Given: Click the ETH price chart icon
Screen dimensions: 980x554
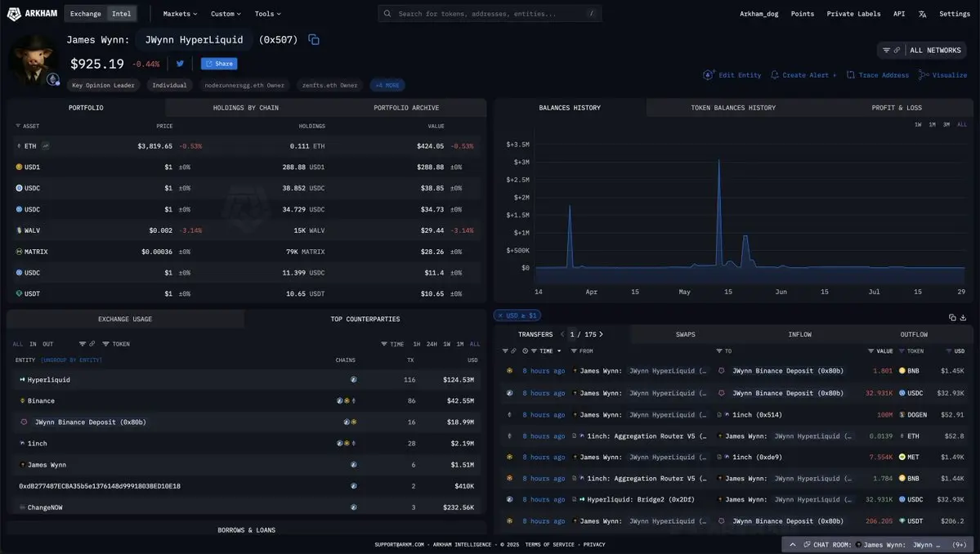Looking at the screenshot, I should coord(46,145).
